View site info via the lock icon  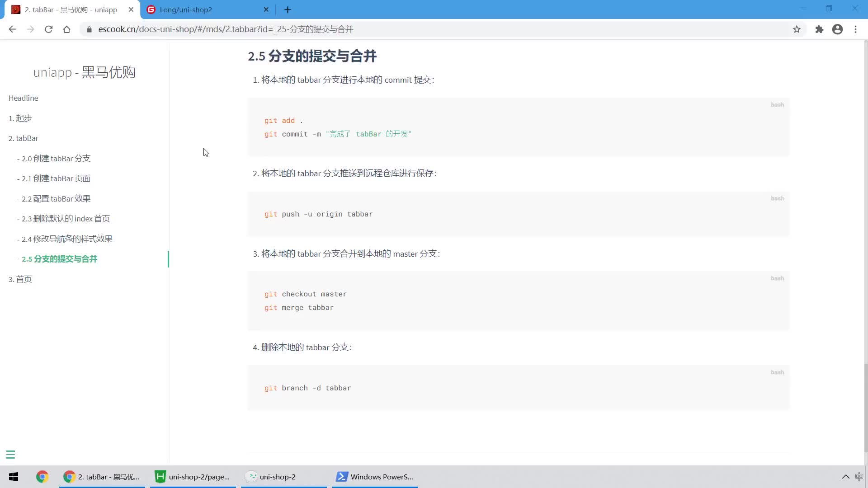(x=89, y=29)
